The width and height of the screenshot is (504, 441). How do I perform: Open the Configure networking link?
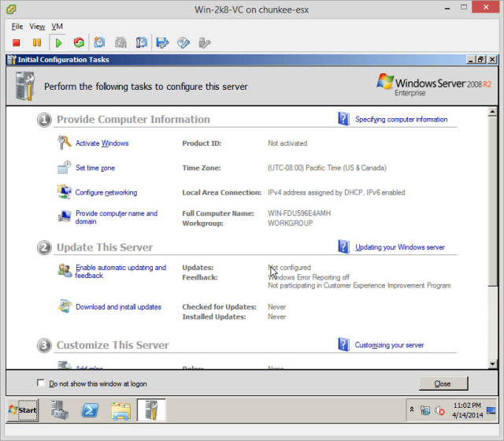106,192
